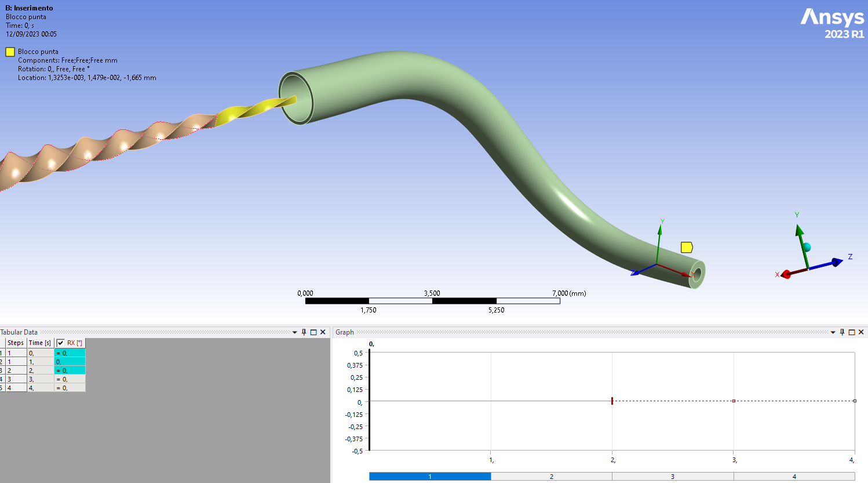Click the blue Z axis arrow of the triad
The height and width of the screenshot is (483, 868).
[836, 262]
